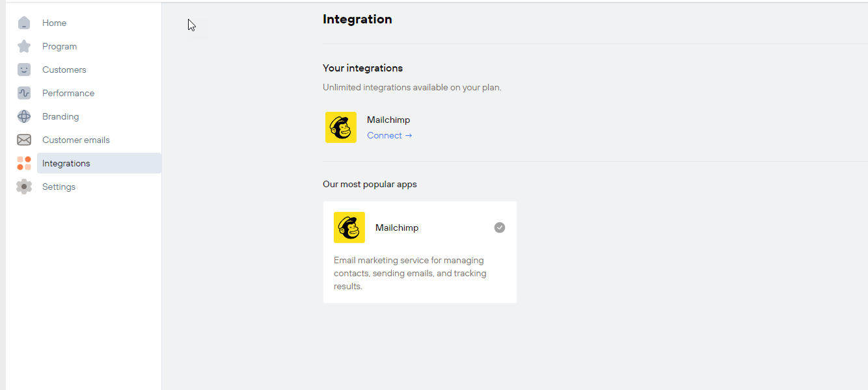This screenshot has height=390, width=868.
Task: Click the Mailchimp Connect link
Action: [389, 135]
